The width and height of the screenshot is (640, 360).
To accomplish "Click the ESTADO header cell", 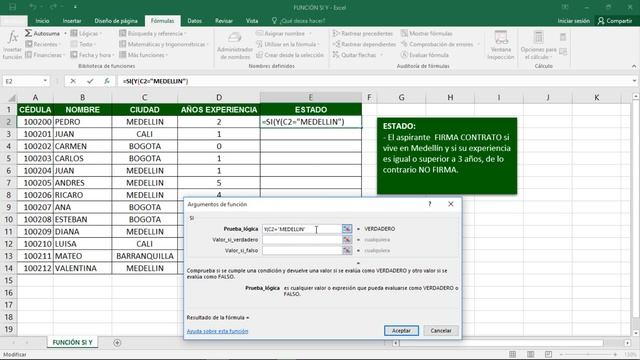I will 311,109.
